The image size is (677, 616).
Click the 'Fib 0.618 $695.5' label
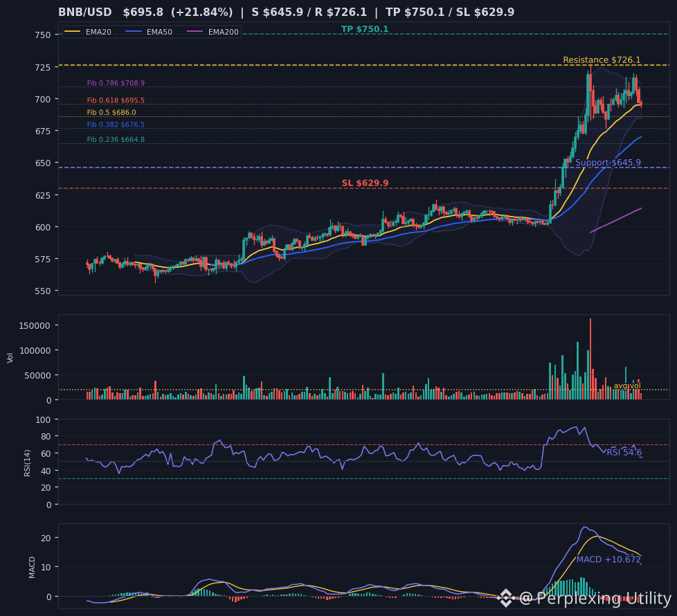pos(116,100)
